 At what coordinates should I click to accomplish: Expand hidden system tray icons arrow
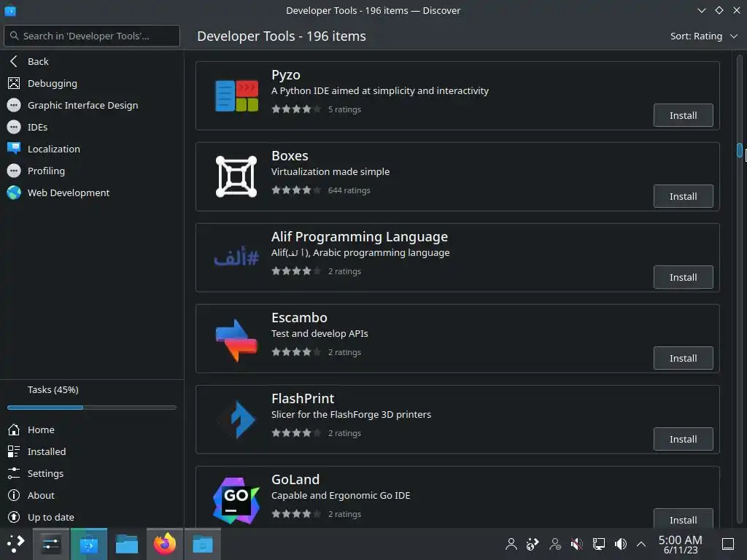pyautogui.click(x=641, y=544)
